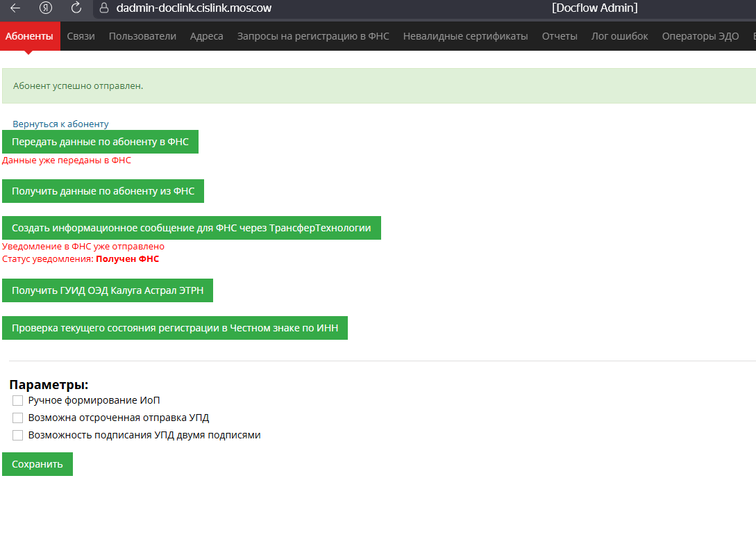
Task: Check Возможность подписания УПД двумя подписями
Action: pyautogui.click(x=18, y=435)
